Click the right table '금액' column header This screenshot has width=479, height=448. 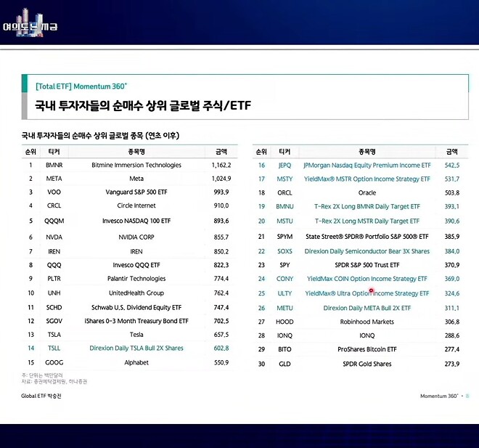coord(452,152)
